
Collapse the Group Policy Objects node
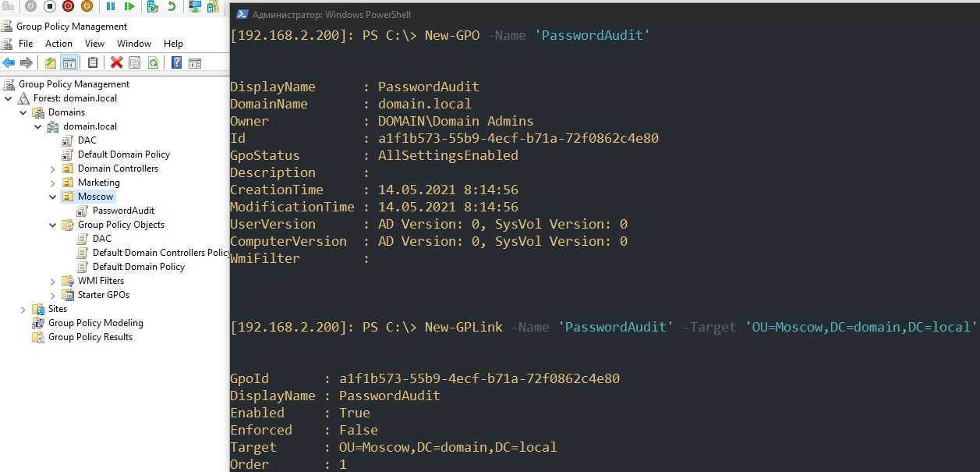tap(53, 225)
